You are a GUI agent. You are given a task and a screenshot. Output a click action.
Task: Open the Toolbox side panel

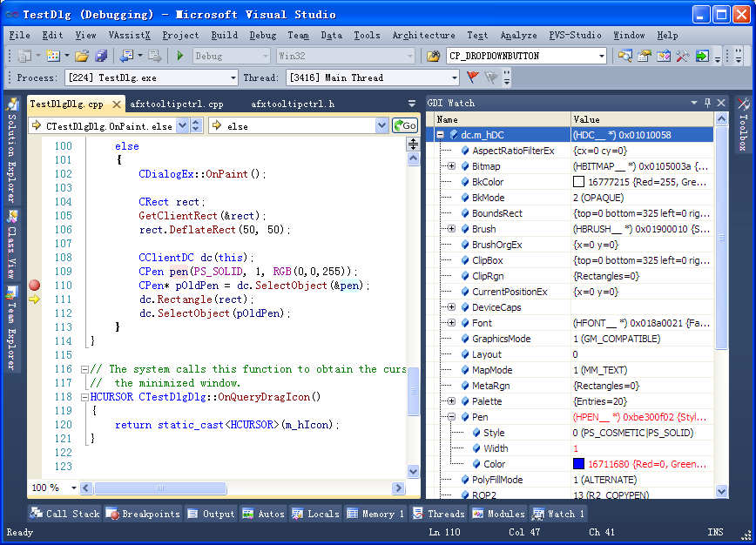[743, 124]
